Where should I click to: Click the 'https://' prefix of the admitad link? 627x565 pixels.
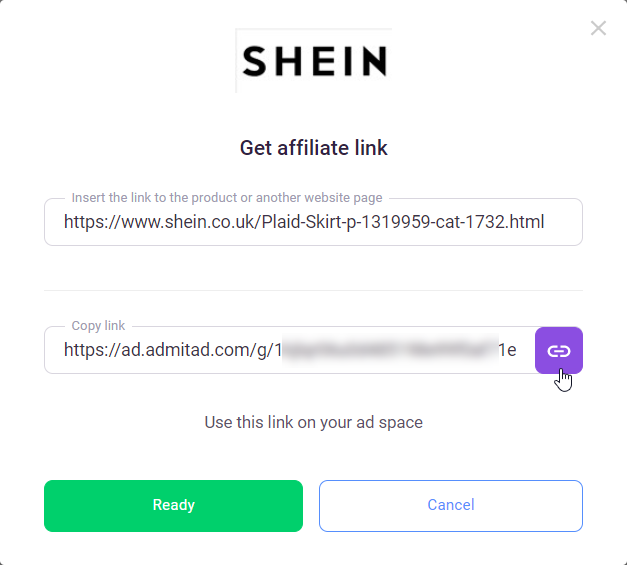click(x=92, y=350)
